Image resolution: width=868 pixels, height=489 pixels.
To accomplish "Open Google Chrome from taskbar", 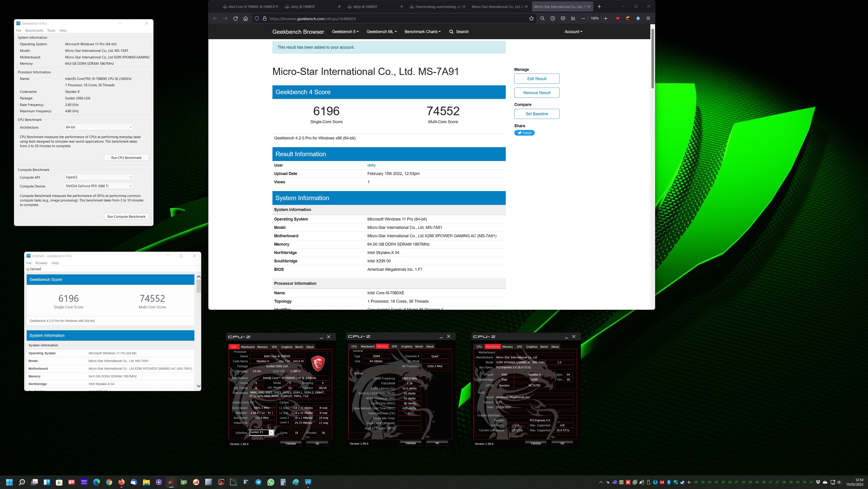I will (x=109, y=482).
